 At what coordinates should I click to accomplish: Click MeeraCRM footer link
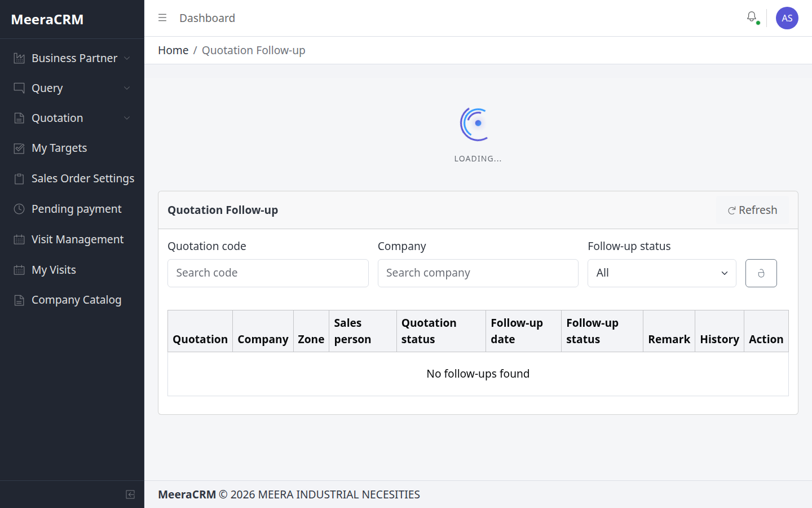click(x=187, y=494)
